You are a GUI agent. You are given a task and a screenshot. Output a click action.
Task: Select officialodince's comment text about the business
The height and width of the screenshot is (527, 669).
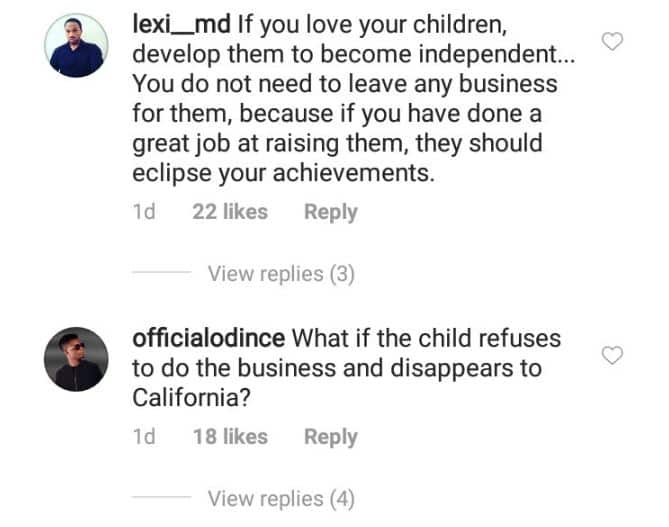tap(340, 368)
